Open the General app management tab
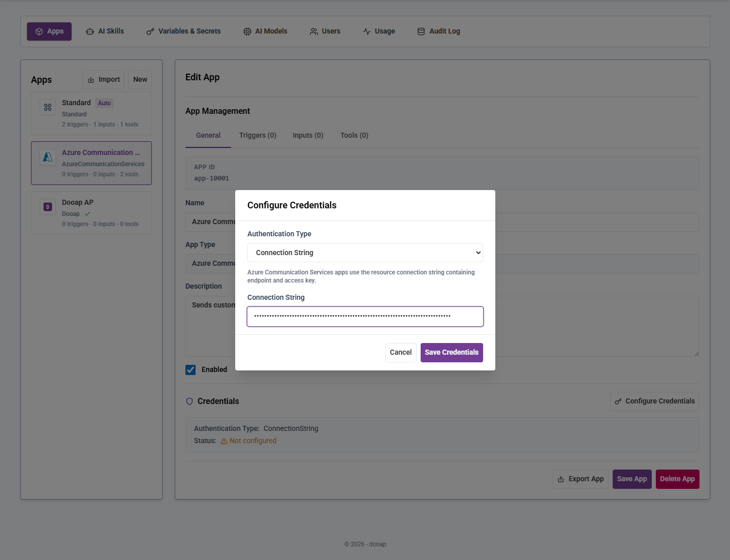 208,136
